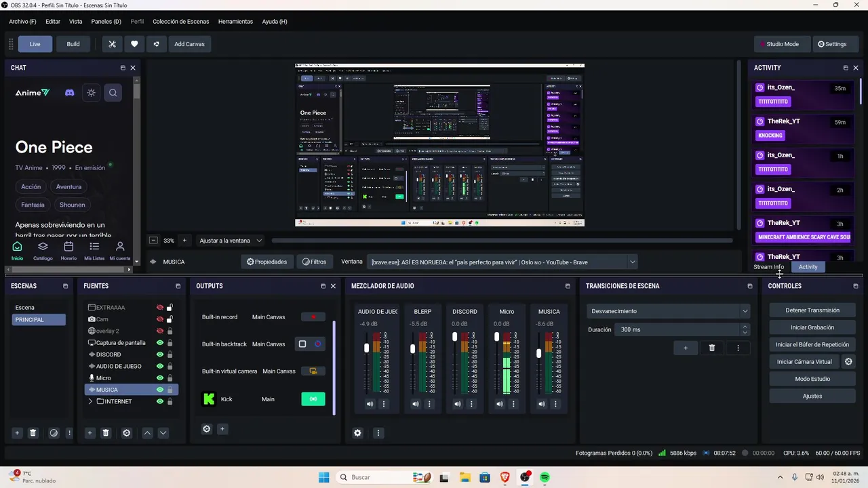Screen dimensions: 868x488
Task: Click the icon left of Add Canvas
Action: coord(156,44)
